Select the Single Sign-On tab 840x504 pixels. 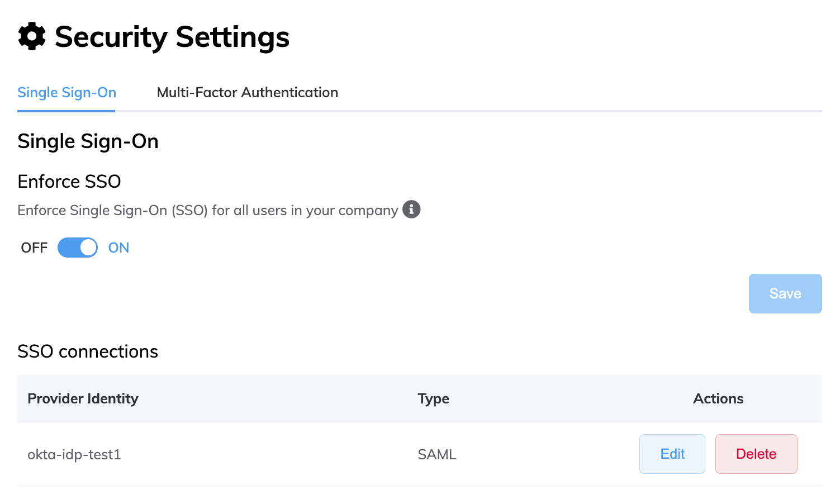(x=66, y=92)
